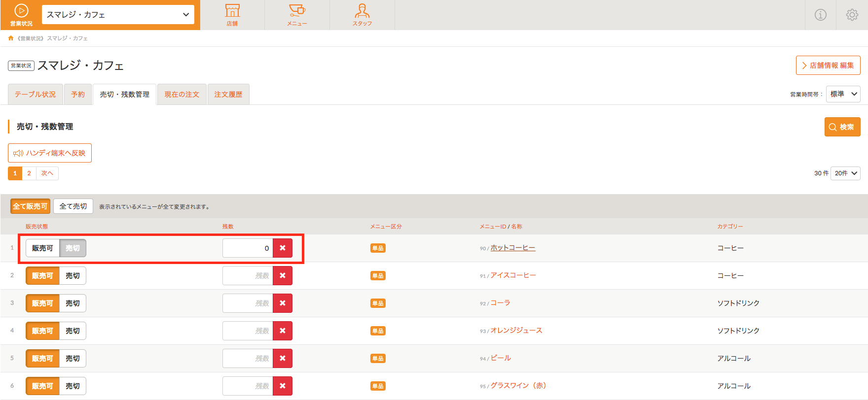Click the メニュー区分 column header
868x400 pixels.
386,227
